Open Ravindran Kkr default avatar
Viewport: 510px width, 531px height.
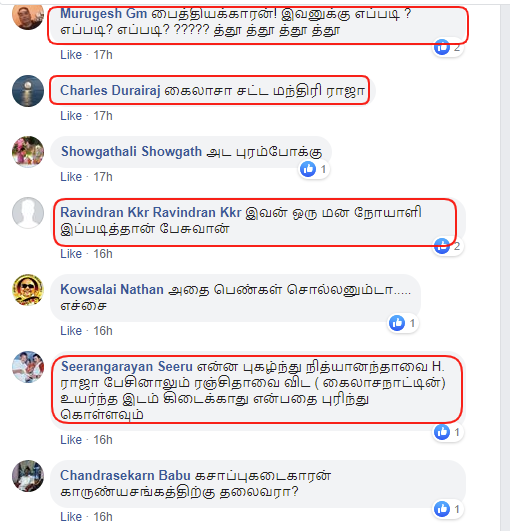point(28,213)
